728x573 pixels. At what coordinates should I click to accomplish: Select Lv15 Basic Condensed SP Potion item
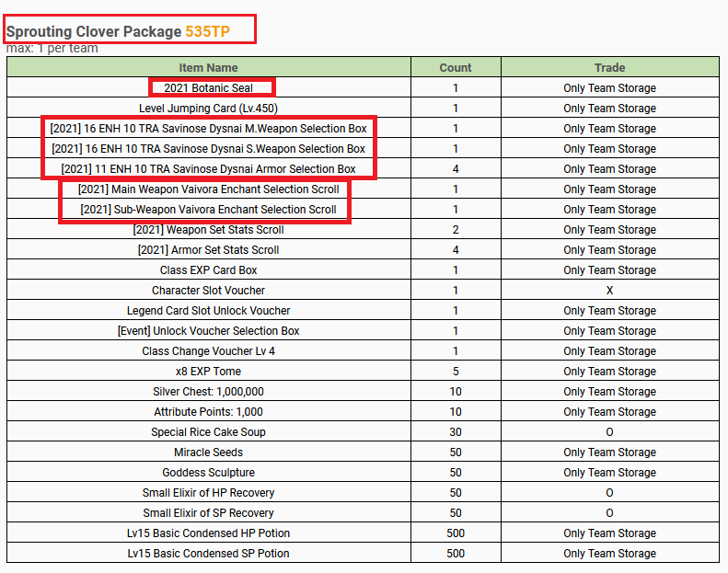(x=208, y=554)
